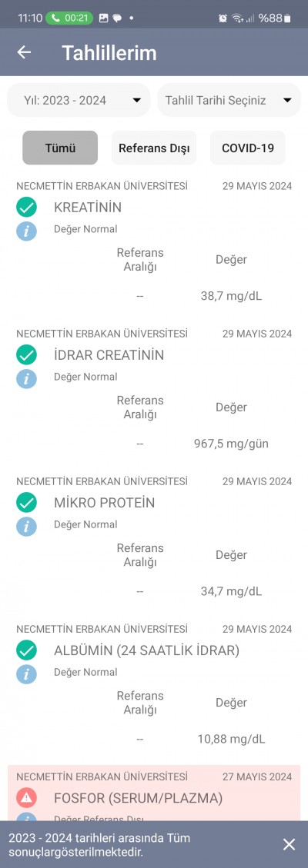Screen dimensions: 308x868
Task: Tap the red warning icon beside FOSFOR
Action: [x=26, y=798]
